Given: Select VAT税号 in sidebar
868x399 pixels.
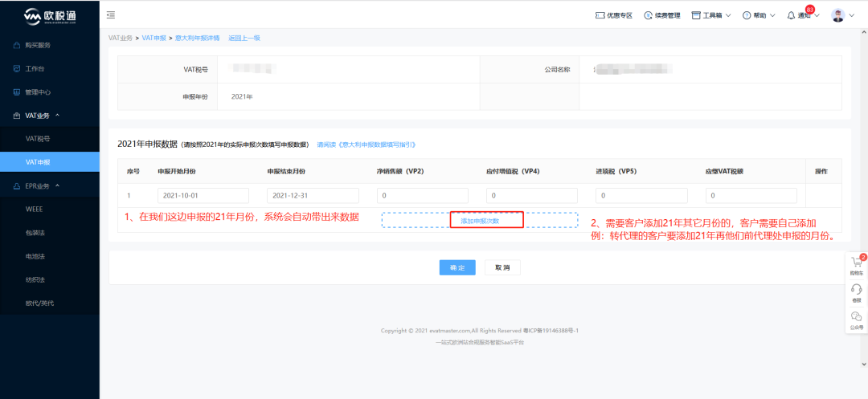Looking at the screenshot, I should [50, 139].
